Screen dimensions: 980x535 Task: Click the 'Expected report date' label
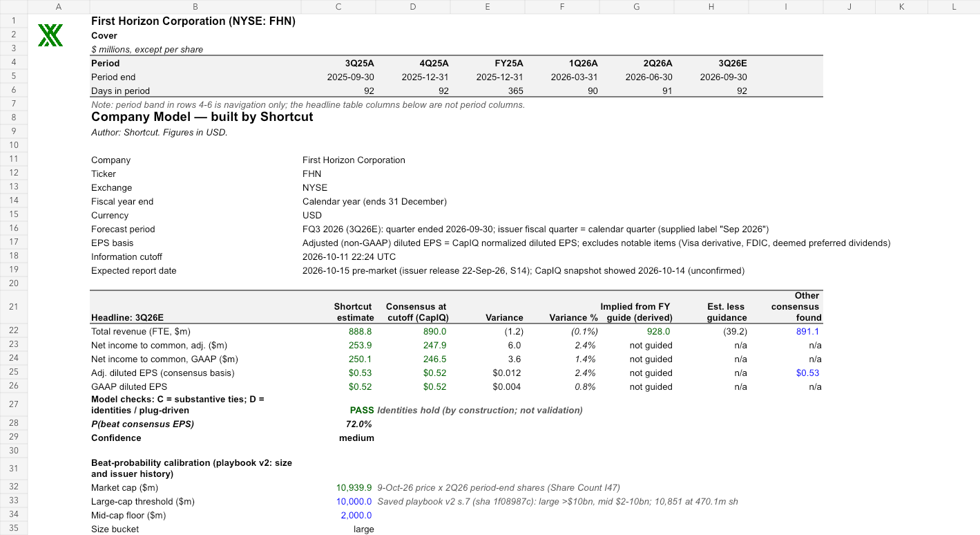(134, 270)
